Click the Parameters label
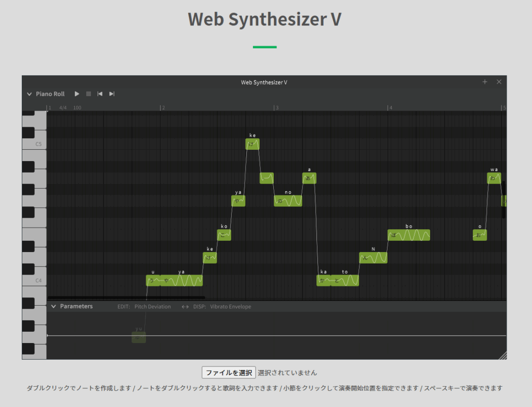The width and height of the screenshot is (532, 407). coord(76,306)
